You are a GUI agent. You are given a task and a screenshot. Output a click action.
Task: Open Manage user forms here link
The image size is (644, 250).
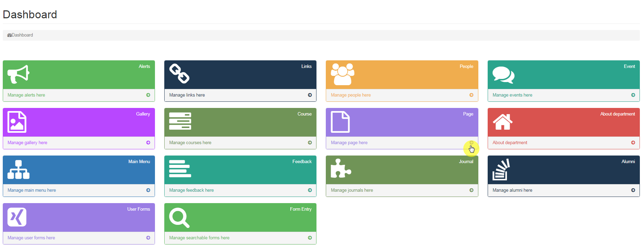click(x=31, y=238)
